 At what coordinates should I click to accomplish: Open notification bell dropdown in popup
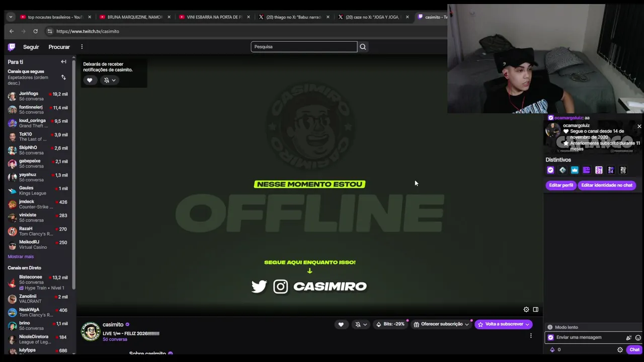tap(110, 80)
